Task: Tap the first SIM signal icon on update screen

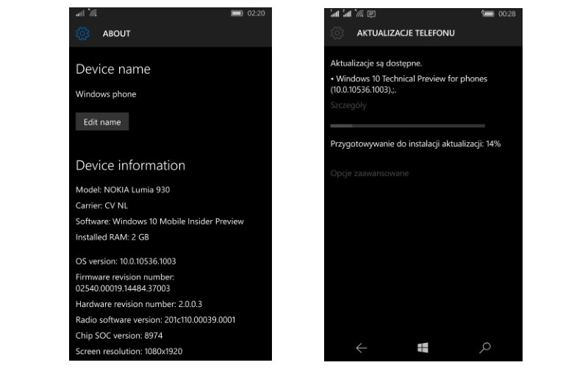Action: click(x=334, y=13)
